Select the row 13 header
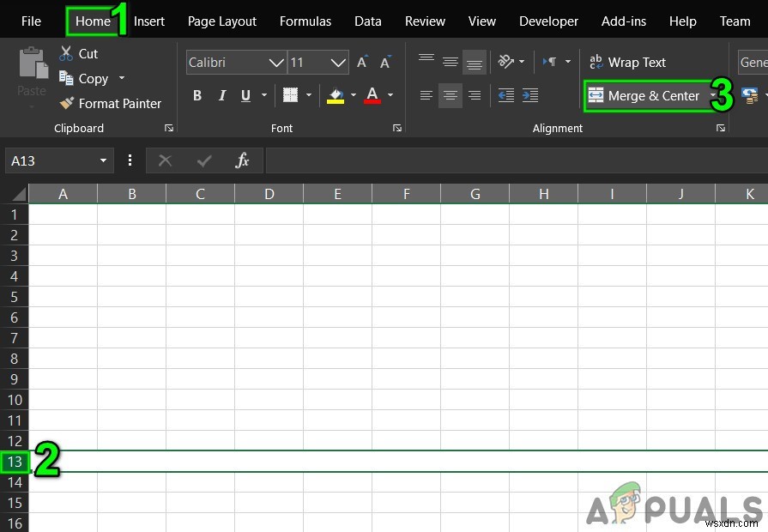768x532 pixels. [15, 462]
